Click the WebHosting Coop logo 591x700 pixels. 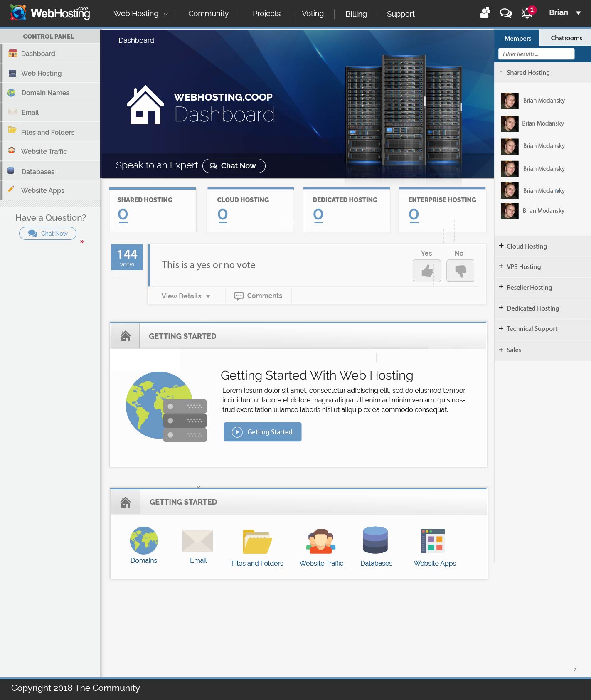pos(50,13)
